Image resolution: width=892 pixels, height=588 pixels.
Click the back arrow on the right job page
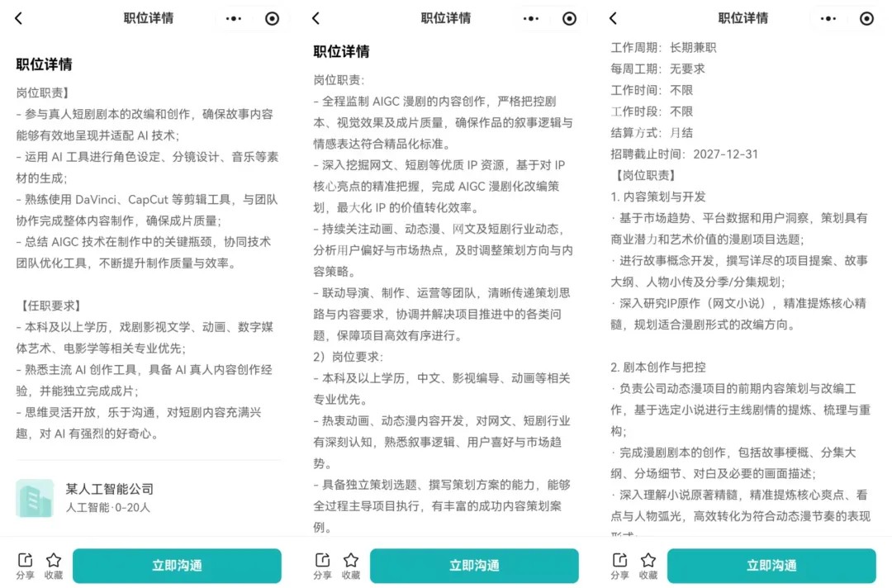click(613, 17)
